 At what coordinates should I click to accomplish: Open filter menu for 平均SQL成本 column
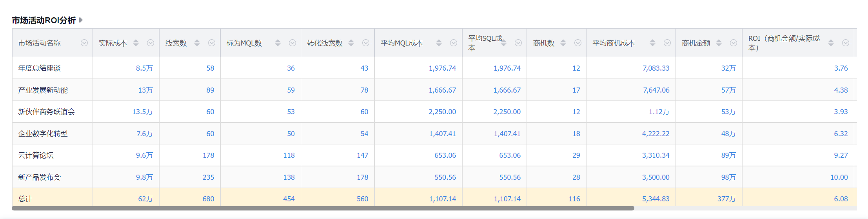point(518,43)
